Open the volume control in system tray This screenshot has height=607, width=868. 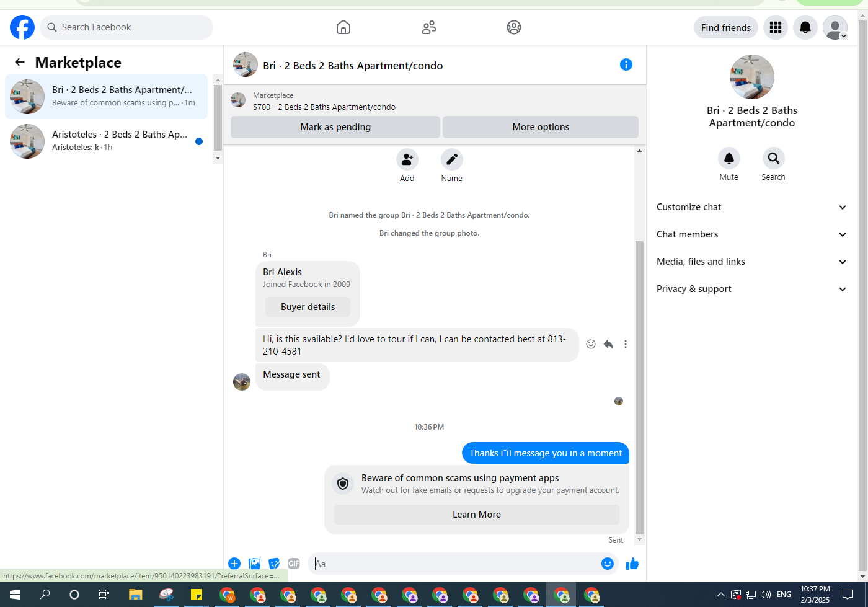(x=766, y=595)
